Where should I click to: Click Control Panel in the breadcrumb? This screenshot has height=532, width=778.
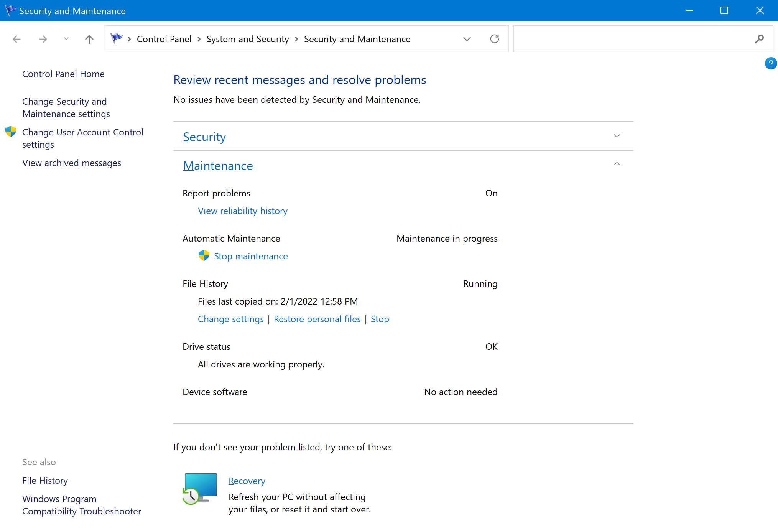point(164,39)
